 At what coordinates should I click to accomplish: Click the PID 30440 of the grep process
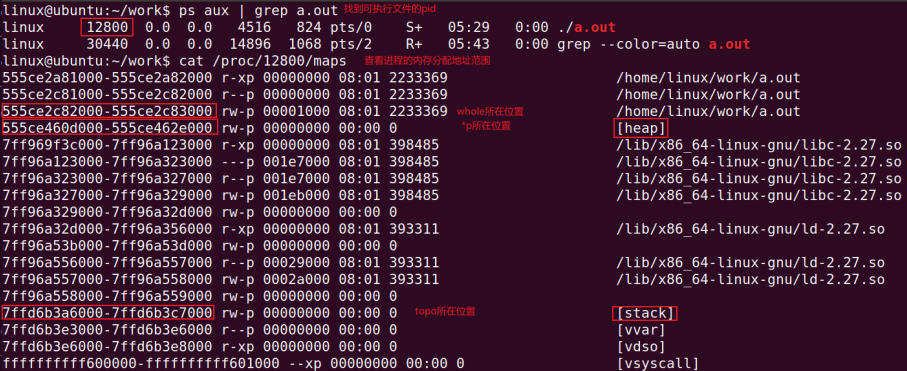point(107,44)
